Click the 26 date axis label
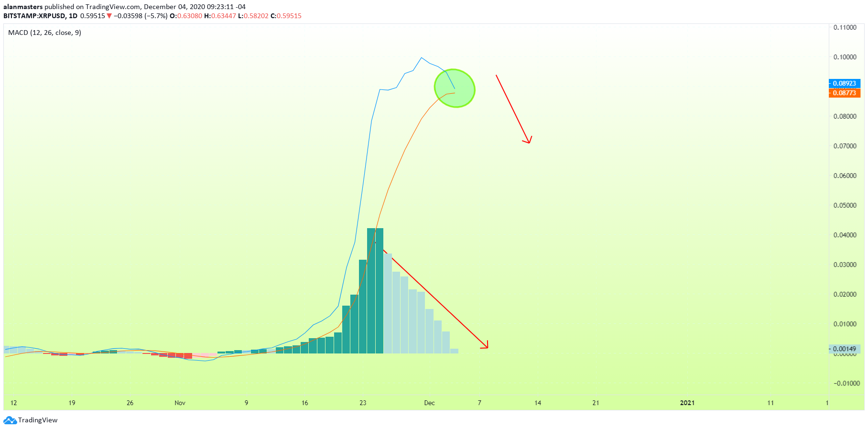Image resolution: width=868 pixels, height=430 pixels. [x=130, y=403]
